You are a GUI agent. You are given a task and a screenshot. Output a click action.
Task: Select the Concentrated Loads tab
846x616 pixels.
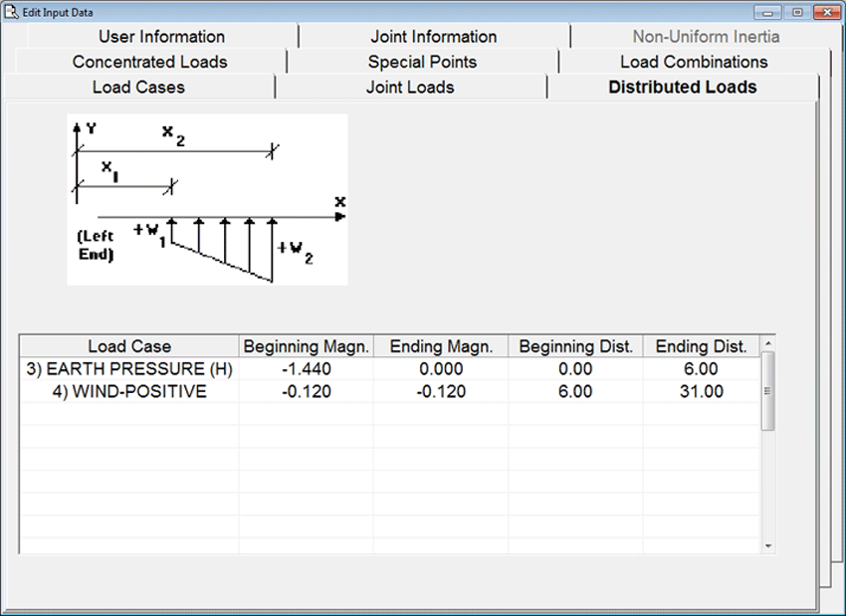149,62
